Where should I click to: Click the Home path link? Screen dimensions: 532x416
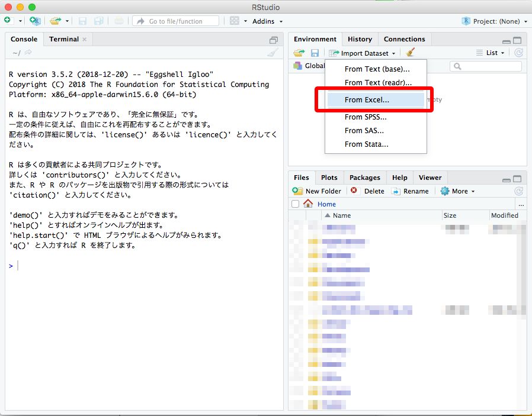326,204
